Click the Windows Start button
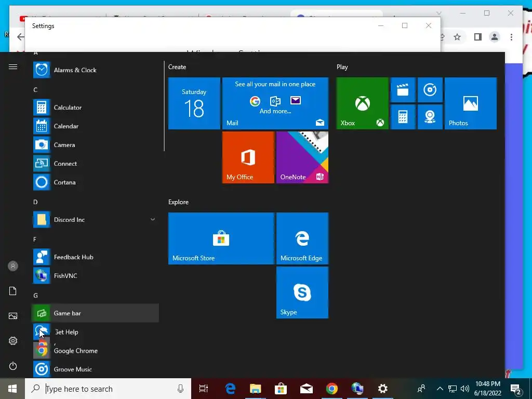The image size is (532, 399). [x=12, y=389]
